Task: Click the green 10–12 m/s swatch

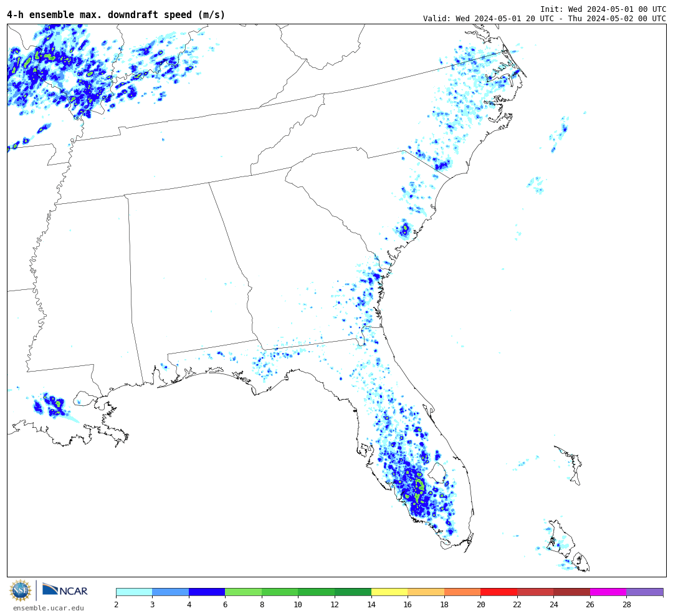Action: point(317,592)
